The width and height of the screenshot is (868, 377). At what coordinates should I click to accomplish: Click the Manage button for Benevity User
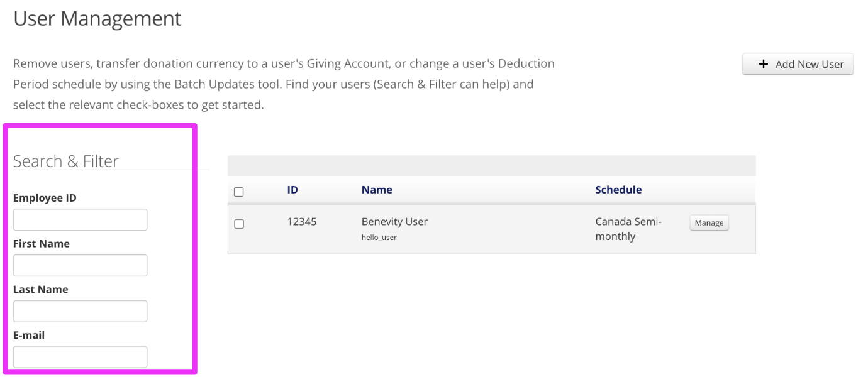coord(709,223)
